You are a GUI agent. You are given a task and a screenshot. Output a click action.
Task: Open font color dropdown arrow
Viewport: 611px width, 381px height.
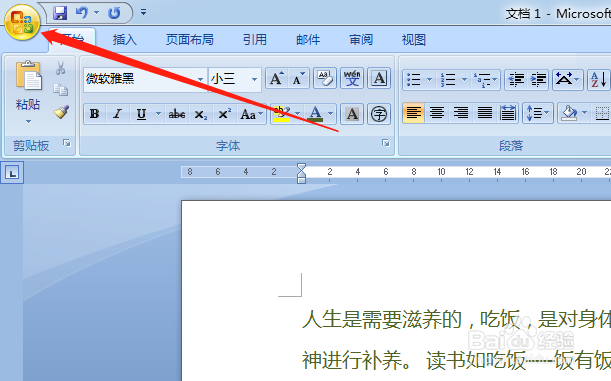330,114
